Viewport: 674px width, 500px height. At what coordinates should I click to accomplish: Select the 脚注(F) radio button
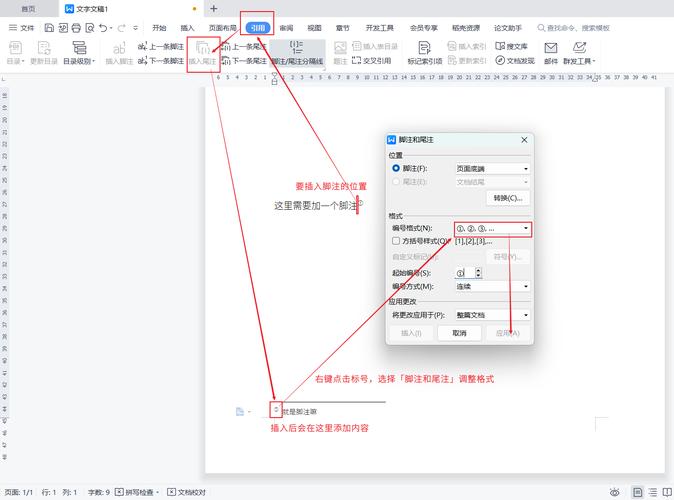396,169
